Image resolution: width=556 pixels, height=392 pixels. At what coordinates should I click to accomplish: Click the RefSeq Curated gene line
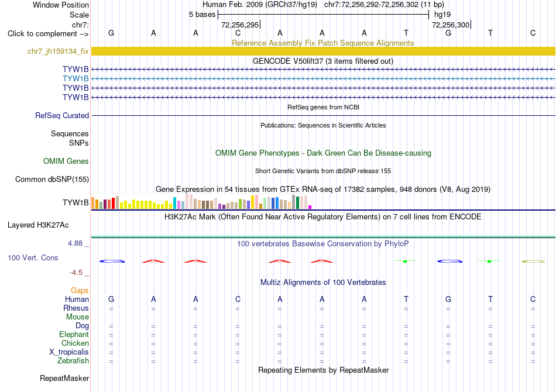[324, 115]
